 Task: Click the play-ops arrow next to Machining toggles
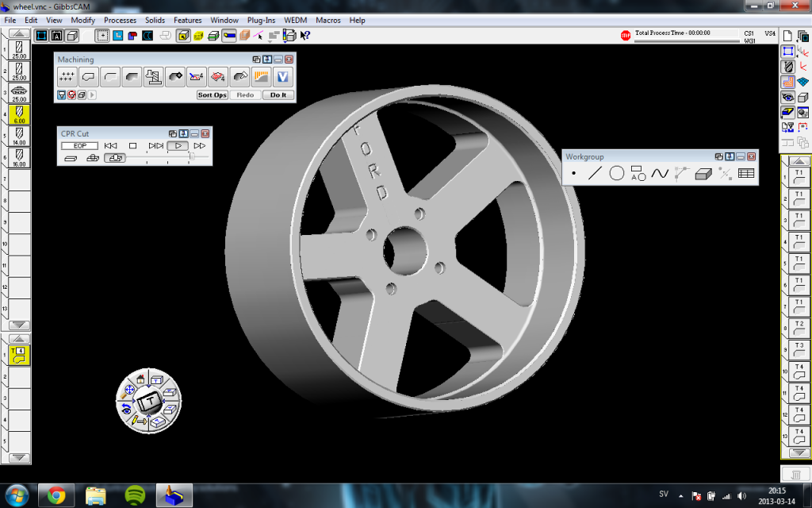(x=92, y=94)
